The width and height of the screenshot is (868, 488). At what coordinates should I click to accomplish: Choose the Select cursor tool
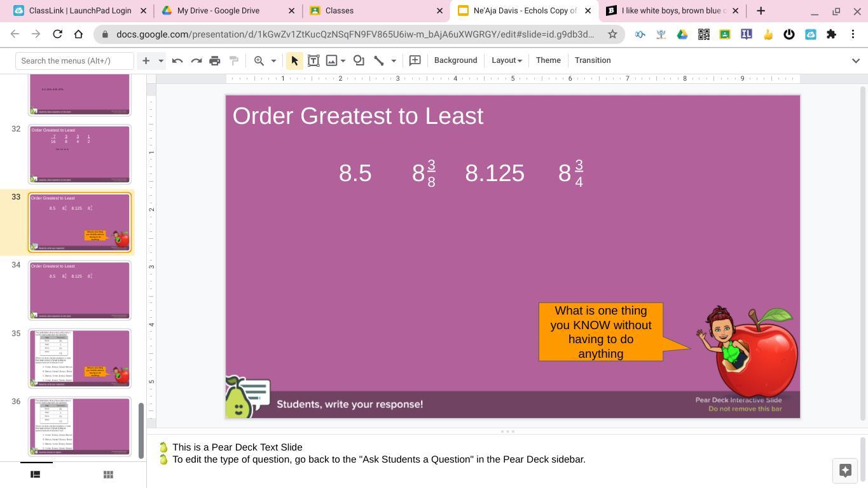pos(294,60)
